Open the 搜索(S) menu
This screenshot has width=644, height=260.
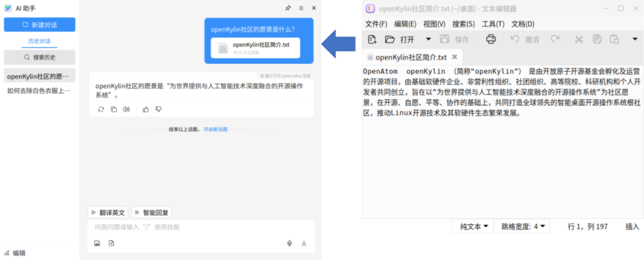pyautogui.click(x=464, y=24)
